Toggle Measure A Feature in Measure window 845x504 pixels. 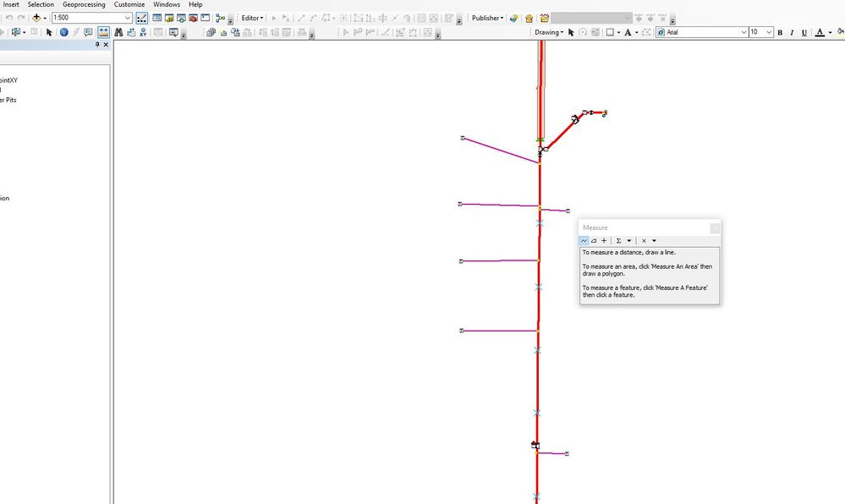coord(604,241)
